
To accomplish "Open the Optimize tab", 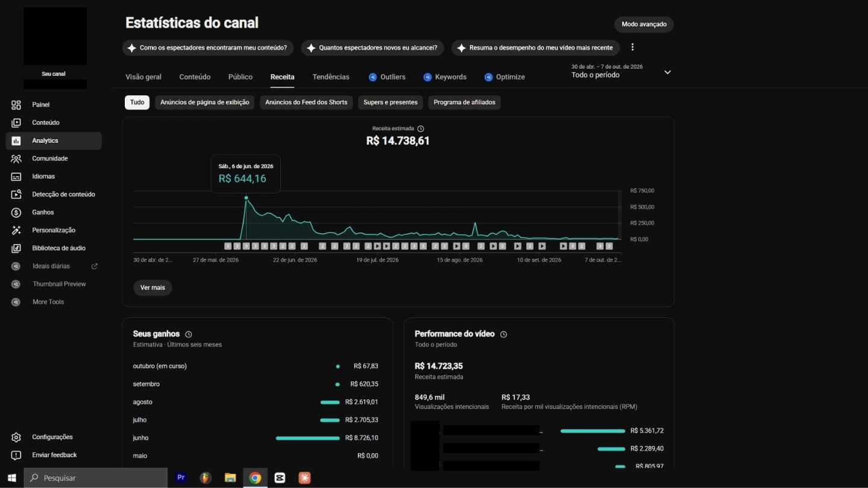I will [x=505, y=77].
